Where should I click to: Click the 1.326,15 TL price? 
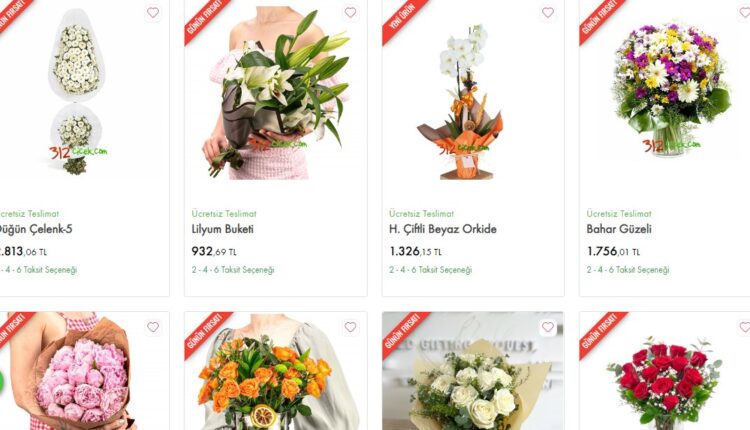click(415, 251)
